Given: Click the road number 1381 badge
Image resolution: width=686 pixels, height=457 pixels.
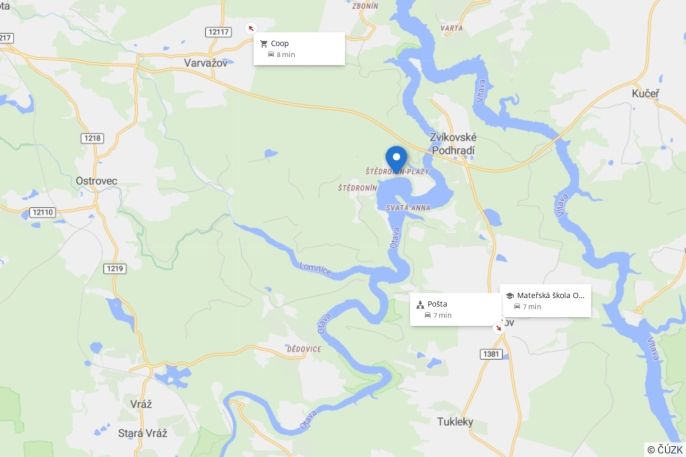Looking at the screenshot, I should pyautogui.click(x=491, y=354).
